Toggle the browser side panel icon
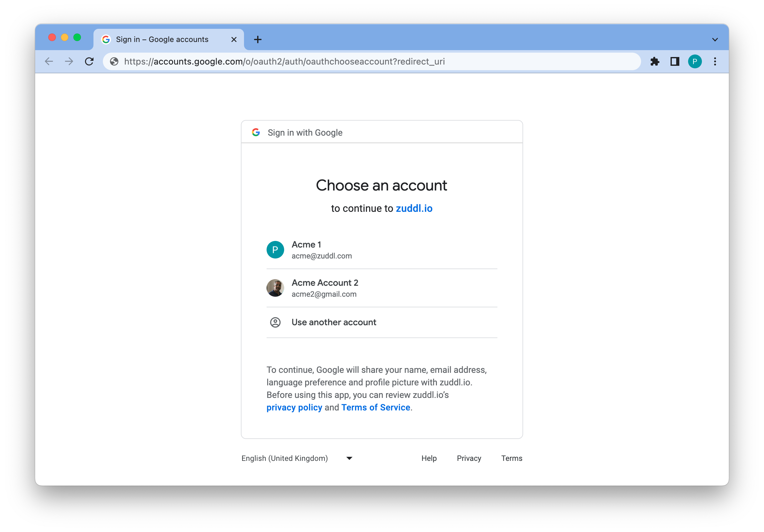 pos(675,61)
